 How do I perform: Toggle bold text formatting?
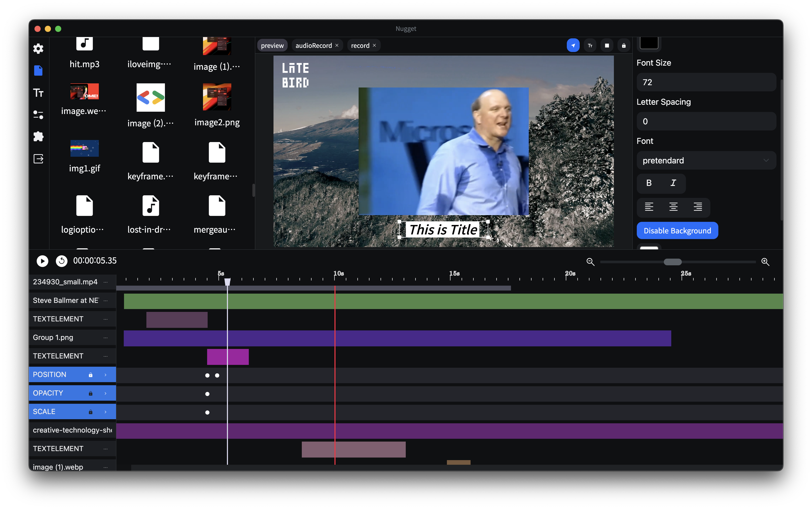[x=649, y=183]
